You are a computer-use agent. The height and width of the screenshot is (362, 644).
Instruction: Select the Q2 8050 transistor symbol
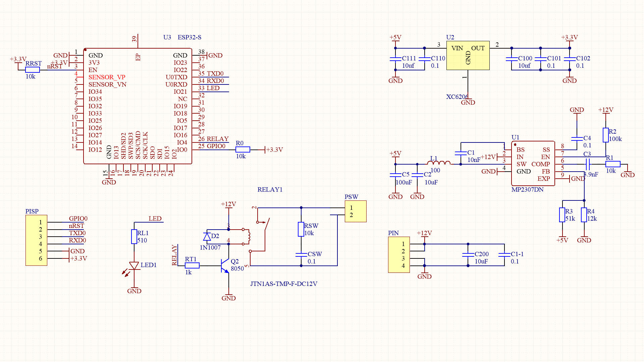point(225,265)
